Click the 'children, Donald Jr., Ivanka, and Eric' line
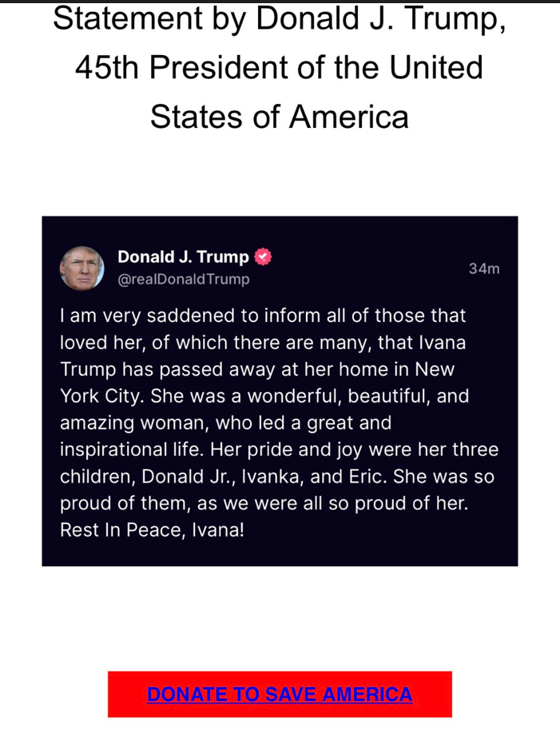Image resolution: width=560 pixels, height=738 pixels. (277, 476)
